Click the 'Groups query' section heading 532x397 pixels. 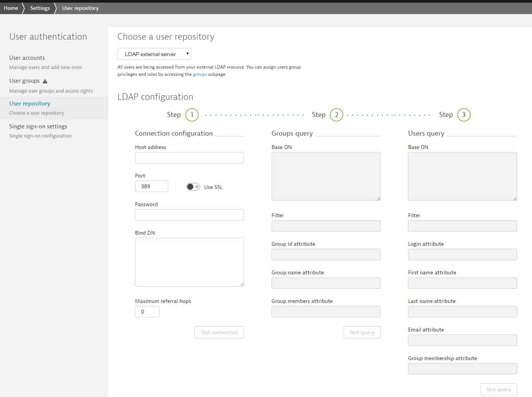coord(292,133)
